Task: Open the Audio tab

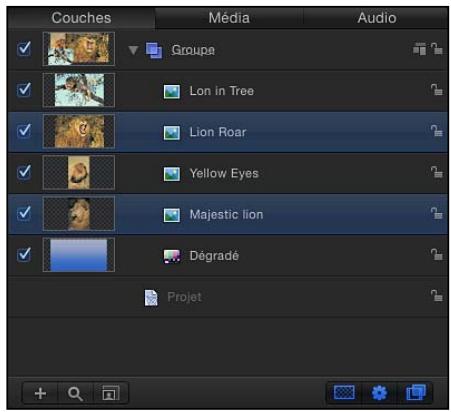Action: pyautogui.click(x=377, y=18)
